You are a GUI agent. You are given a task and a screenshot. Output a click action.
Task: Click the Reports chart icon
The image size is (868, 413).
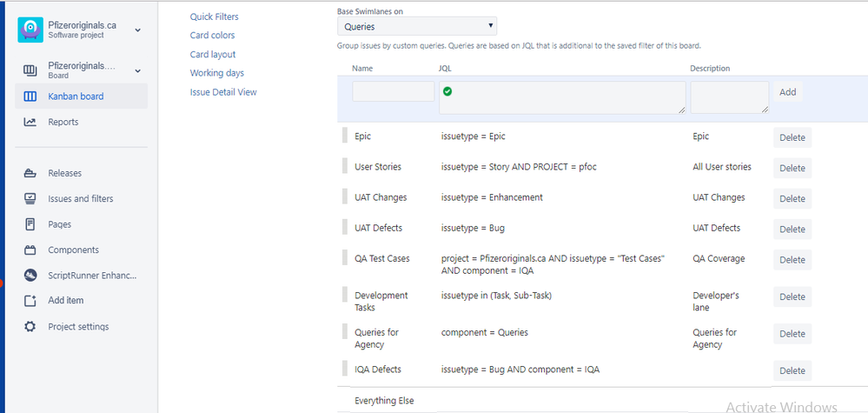click(30, 123)
